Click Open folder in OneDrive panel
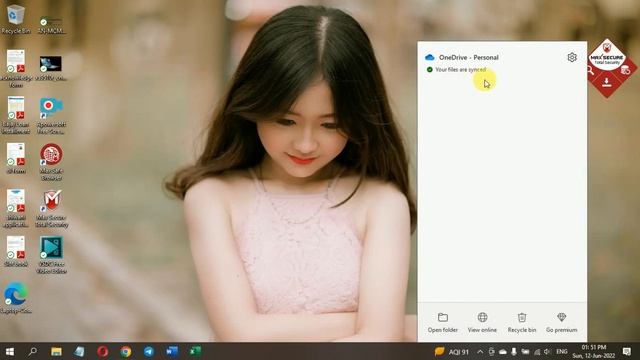The height and width of the screenshot is (360, 640). tap(442, 322)
